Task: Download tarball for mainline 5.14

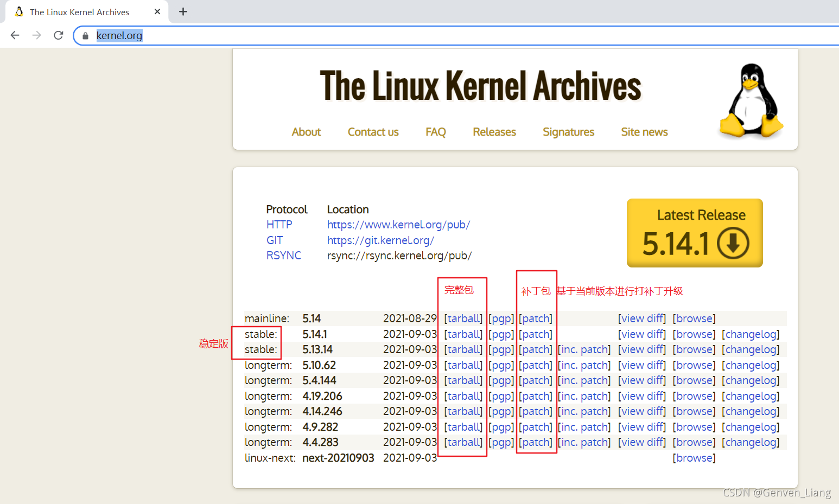Action: pyautogui.click(x=463, y=318)
